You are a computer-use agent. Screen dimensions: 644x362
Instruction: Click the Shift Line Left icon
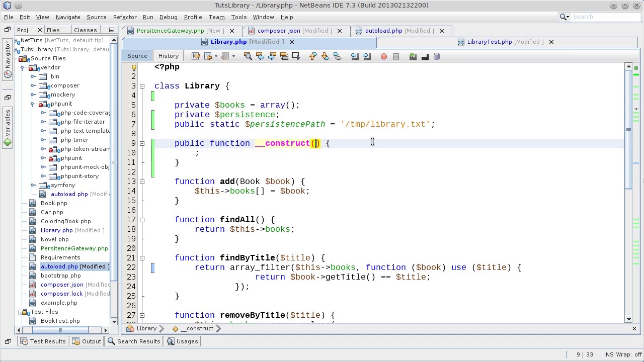[355, 56]
